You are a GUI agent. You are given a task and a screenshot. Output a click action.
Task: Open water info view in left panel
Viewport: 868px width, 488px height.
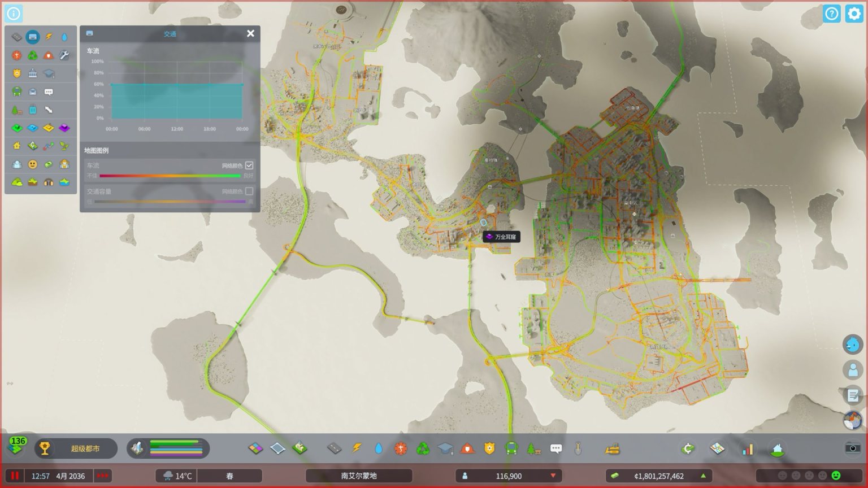point(64,37)
